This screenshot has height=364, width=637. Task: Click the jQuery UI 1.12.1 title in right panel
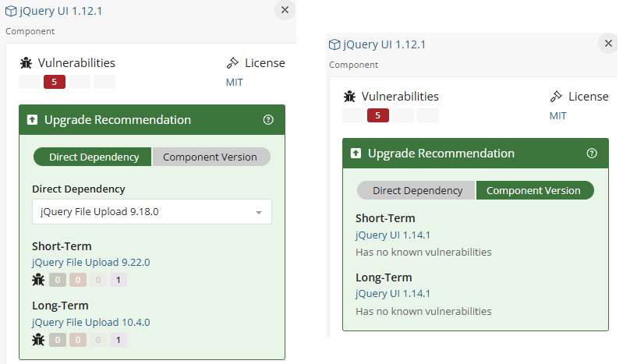click(384, 44)
